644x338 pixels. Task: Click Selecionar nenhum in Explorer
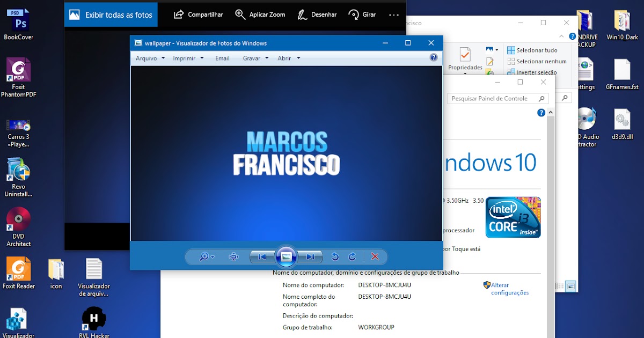pos(537,61)
